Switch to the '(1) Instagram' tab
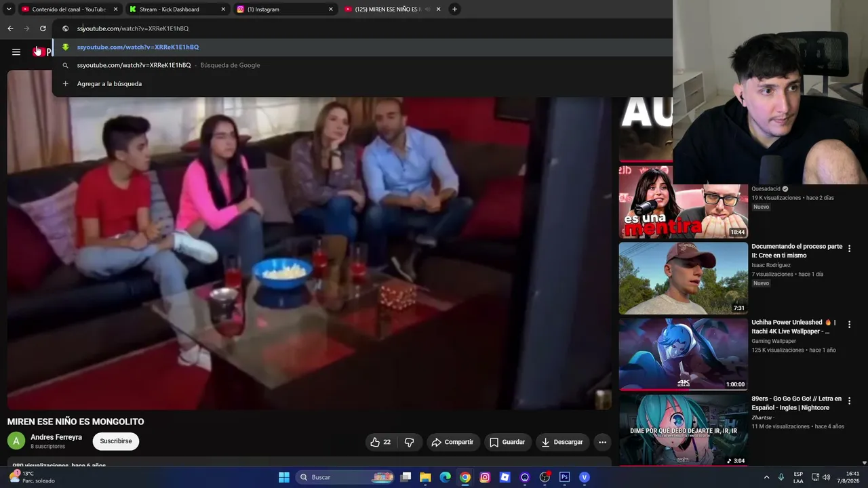Screen dimensions: 868x488 click(x=285, y=9)
